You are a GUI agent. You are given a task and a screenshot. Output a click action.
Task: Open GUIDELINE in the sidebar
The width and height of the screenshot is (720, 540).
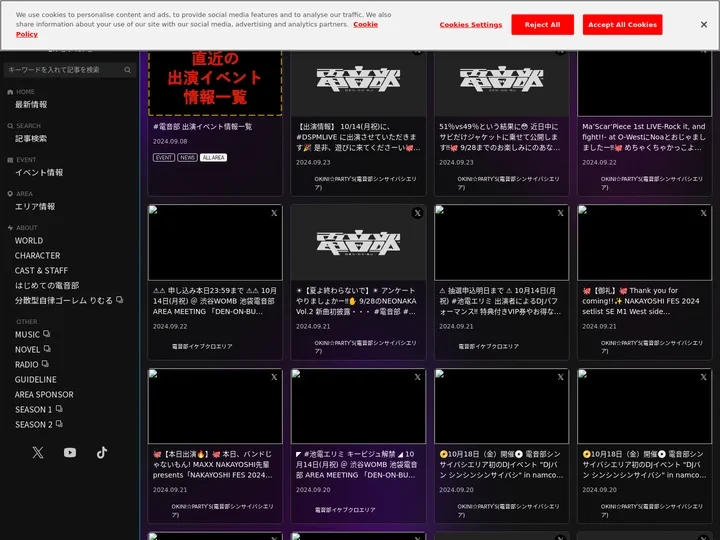pos(35,380)
